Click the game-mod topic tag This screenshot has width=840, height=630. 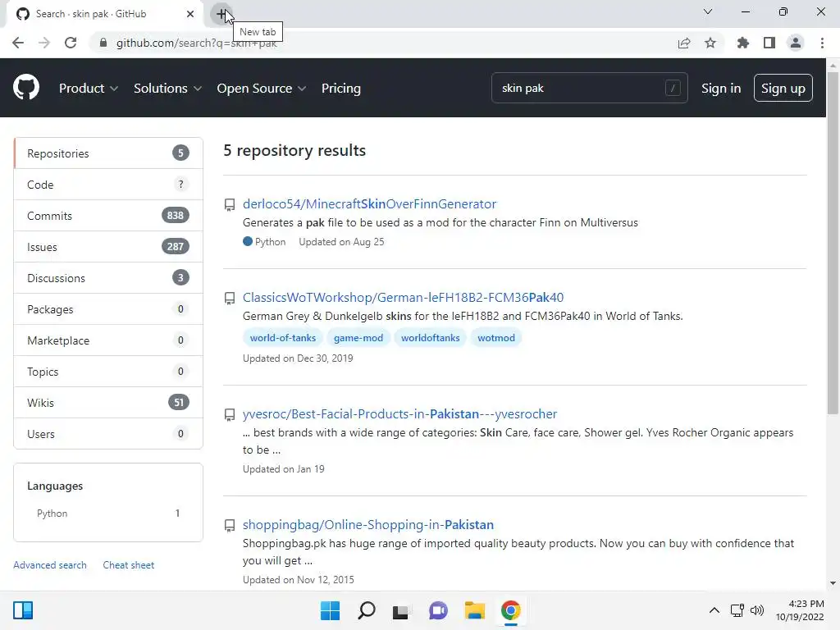(358, 337)
